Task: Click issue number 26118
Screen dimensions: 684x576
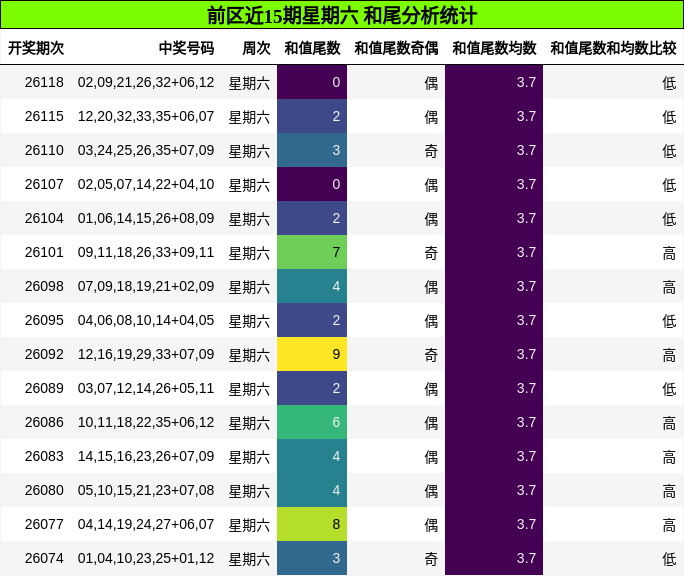Action: pos(44,82)
